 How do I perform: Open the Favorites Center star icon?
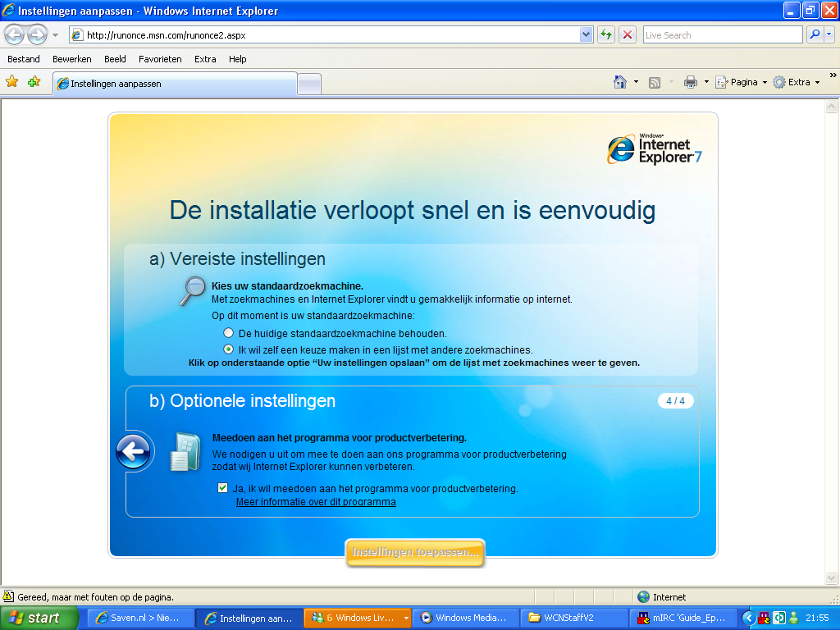[11, 82]
